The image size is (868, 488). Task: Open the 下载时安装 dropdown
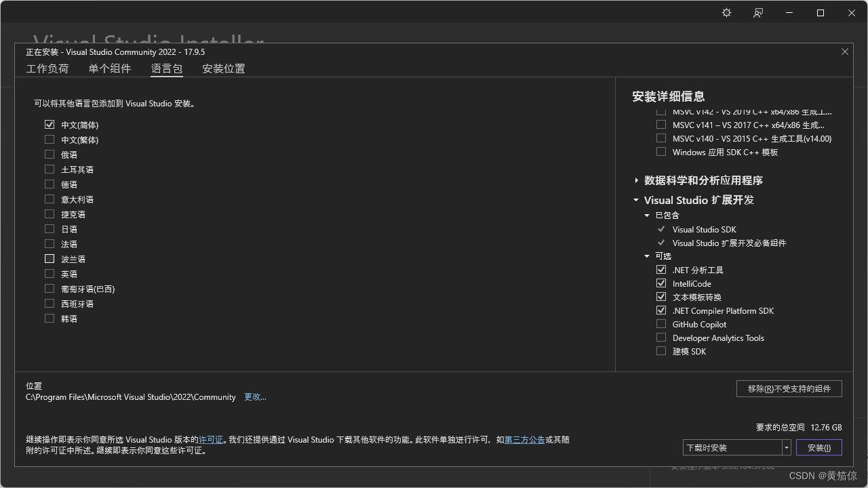(737, 447)
